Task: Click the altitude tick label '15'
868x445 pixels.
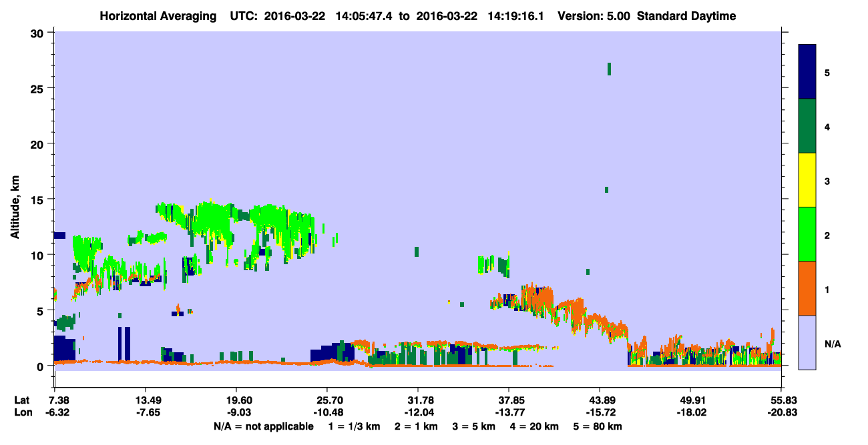Action: point(38,199)
